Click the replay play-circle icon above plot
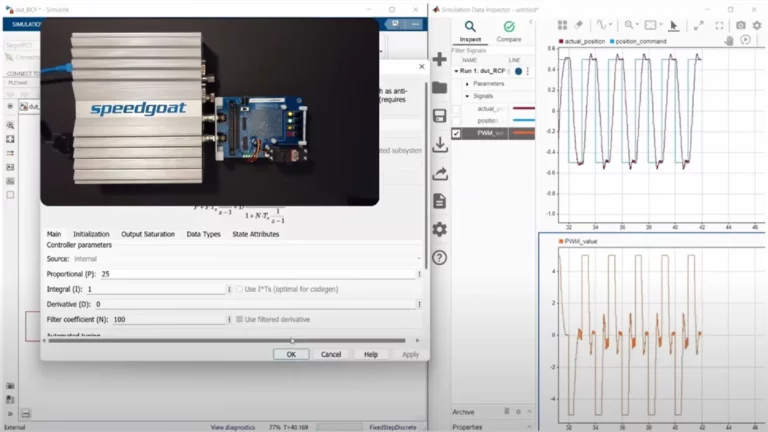Screen dimensions: 768x432 (745, 40)
